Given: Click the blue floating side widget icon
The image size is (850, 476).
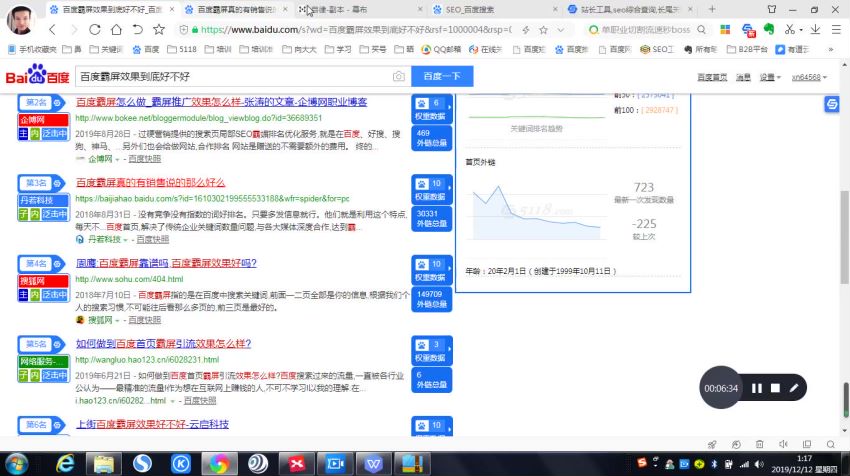Looking at the screenshot, I should click(832, 104).
